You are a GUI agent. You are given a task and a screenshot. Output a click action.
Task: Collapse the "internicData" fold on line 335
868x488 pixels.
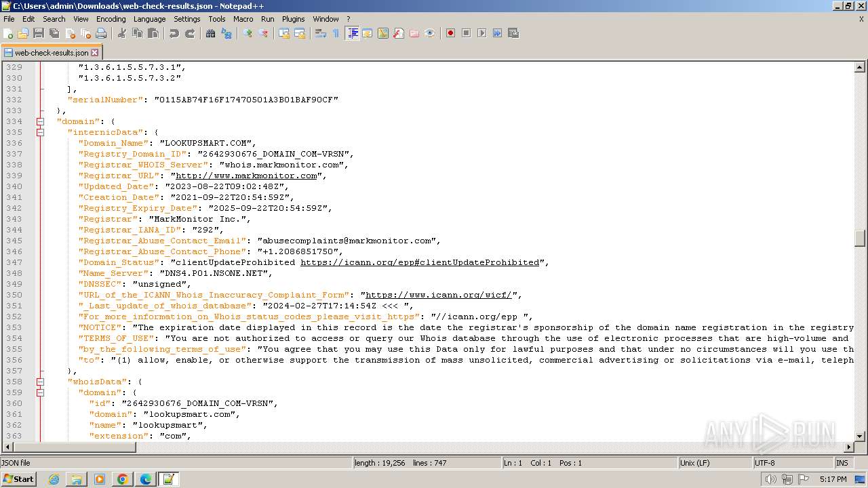pos(40,132)
